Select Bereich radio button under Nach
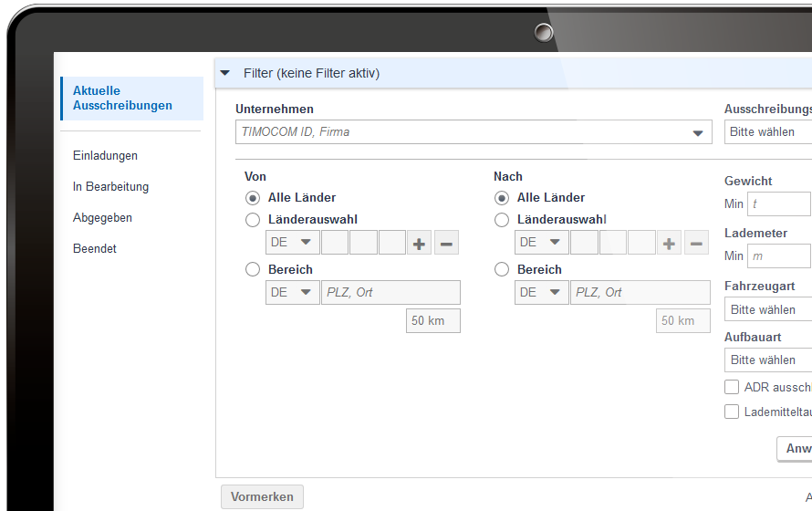The height and width of the screenshot is (511, 812). [502, 269]
